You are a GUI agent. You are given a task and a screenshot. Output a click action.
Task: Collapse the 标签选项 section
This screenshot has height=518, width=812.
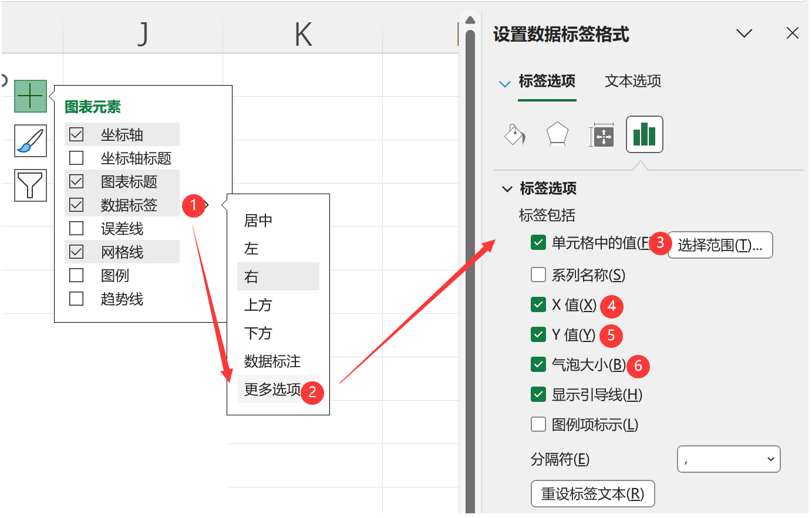pos(507,189)
